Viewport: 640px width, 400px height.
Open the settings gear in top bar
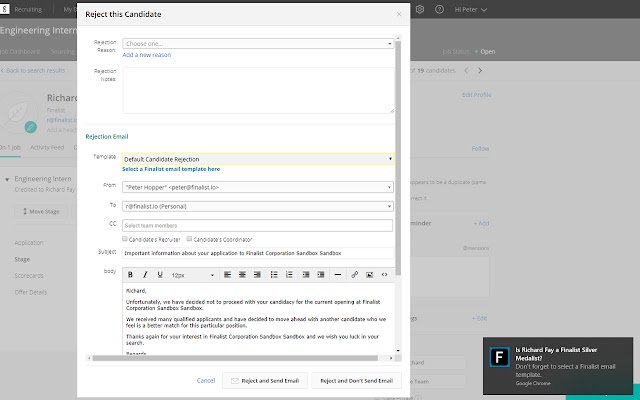(420, 9)
